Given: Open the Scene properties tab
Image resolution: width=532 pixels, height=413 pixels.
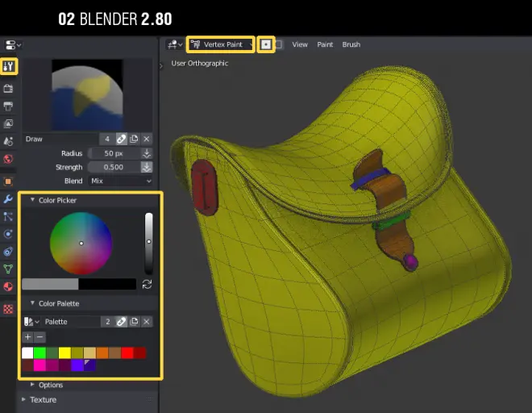Looking at the screenshot, I should (8, 141).
